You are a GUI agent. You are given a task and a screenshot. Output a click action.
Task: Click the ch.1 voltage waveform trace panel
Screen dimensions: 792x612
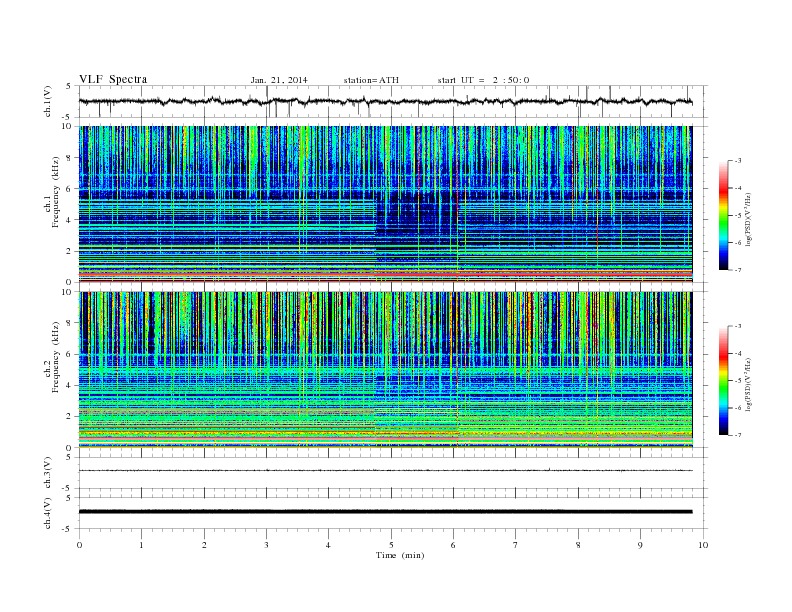(393, 101)
